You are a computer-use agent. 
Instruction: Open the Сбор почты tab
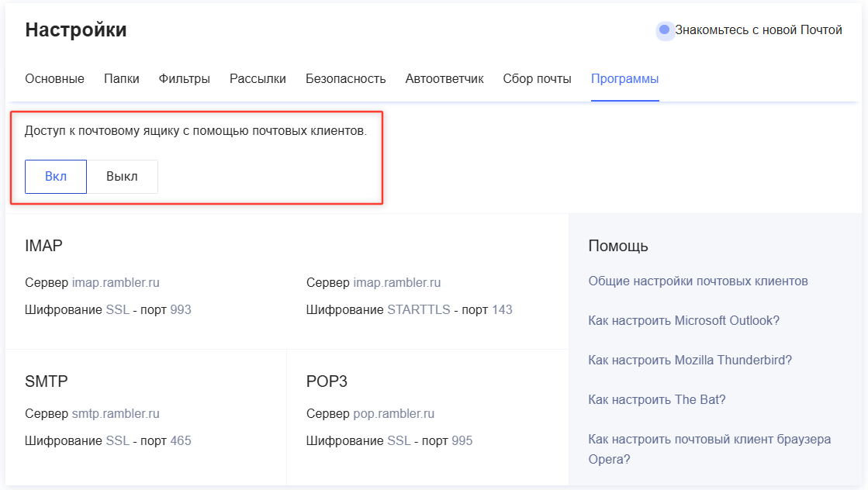click(x=537, y=79)
